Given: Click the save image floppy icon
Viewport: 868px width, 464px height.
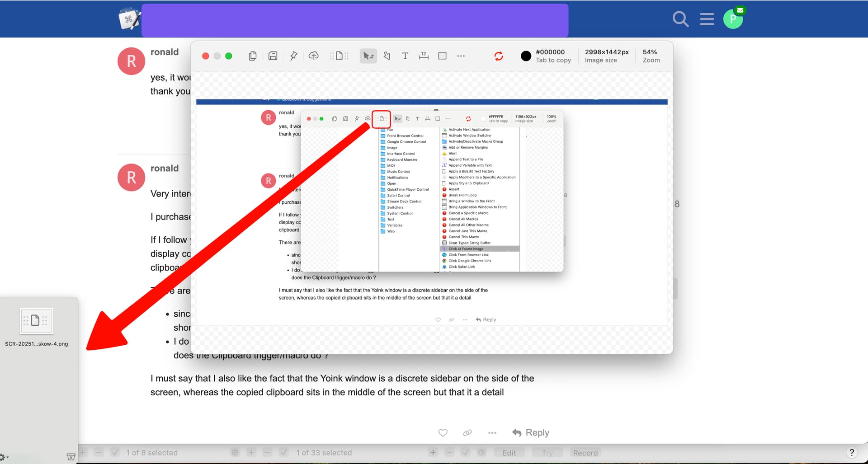Looking at the screenshot, I should coord(273,56).
